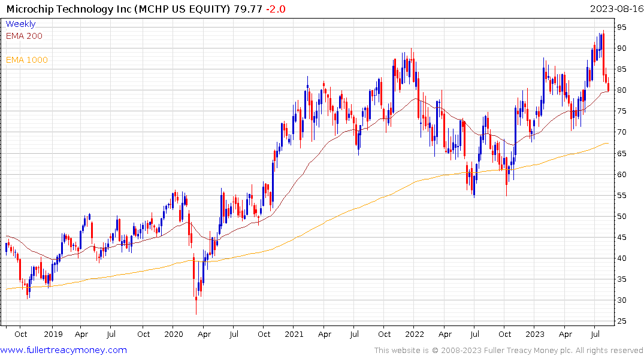Select the Weekly timeframe label
This screenshot has width=644, height=359.
20,24
